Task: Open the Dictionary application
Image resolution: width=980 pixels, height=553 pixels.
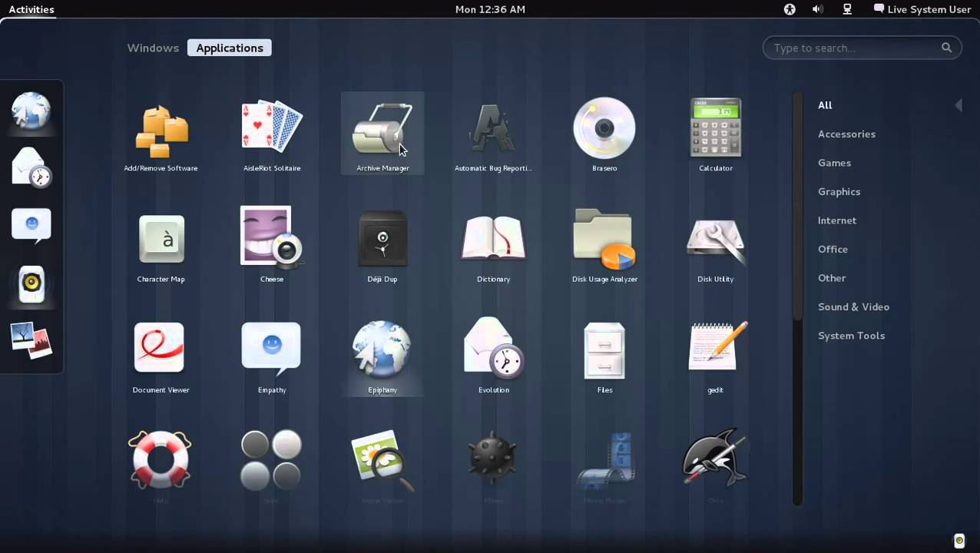Action: (493, 244)
